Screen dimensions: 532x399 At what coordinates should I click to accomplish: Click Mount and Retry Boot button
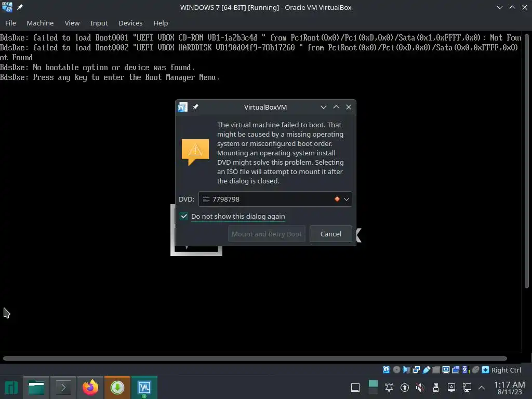(x=267, y=234)
